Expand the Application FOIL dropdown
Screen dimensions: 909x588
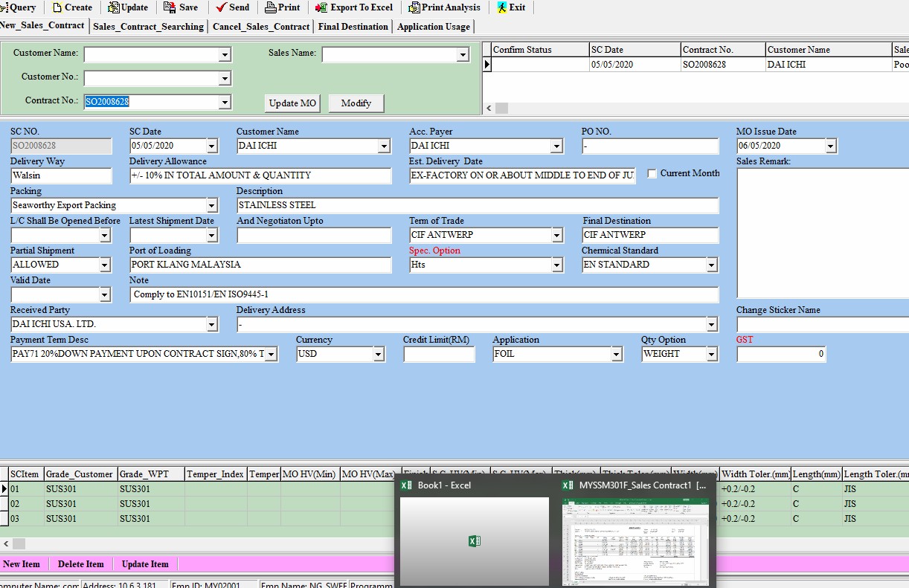point(617,355)
